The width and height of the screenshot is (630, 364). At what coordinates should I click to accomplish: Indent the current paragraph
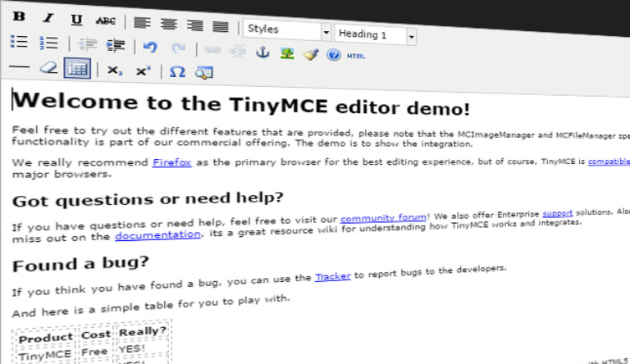[116, 45]
